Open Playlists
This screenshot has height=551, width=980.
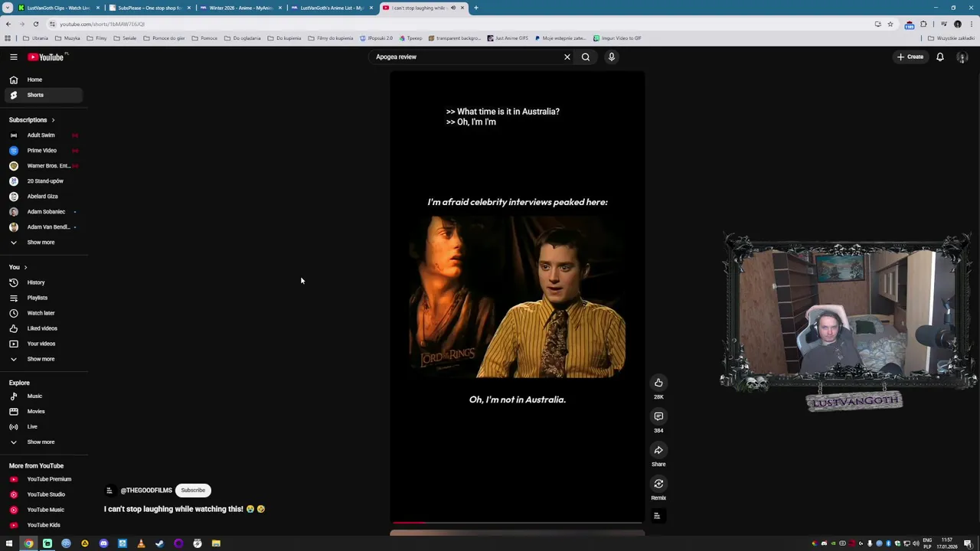42,298
